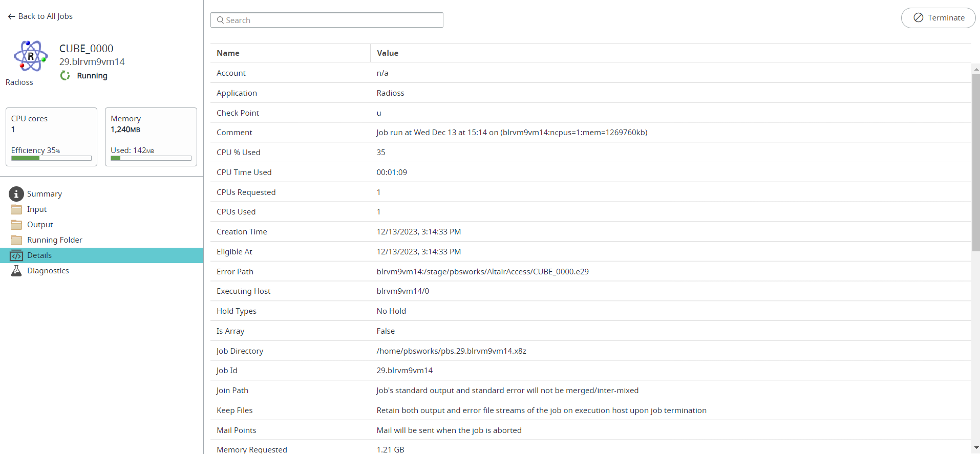Click the Output folder icon

click(x=16, y=225)
